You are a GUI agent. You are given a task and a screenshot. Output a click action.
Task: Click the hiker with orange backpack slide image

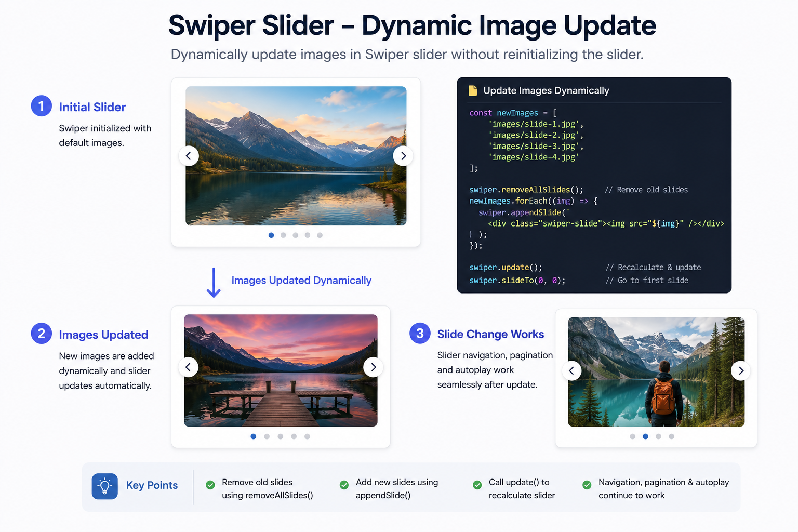(x=656, y=372)
